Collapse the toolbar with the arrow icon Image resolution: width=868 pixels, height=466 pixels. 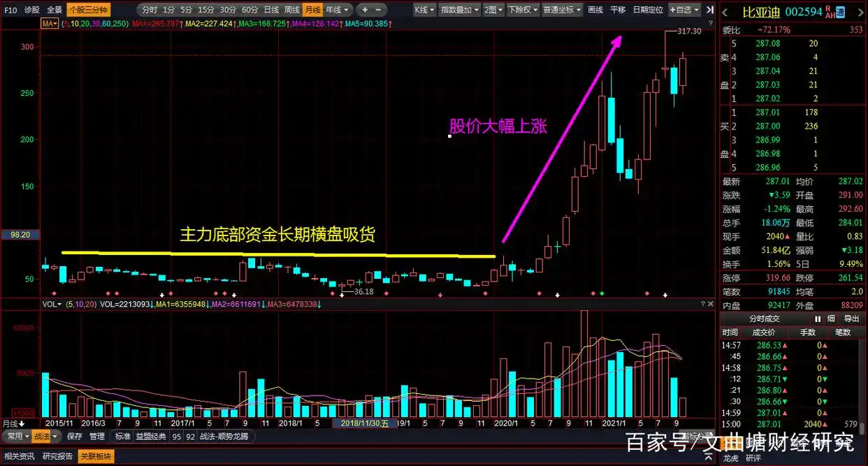[x=708, y=10]
